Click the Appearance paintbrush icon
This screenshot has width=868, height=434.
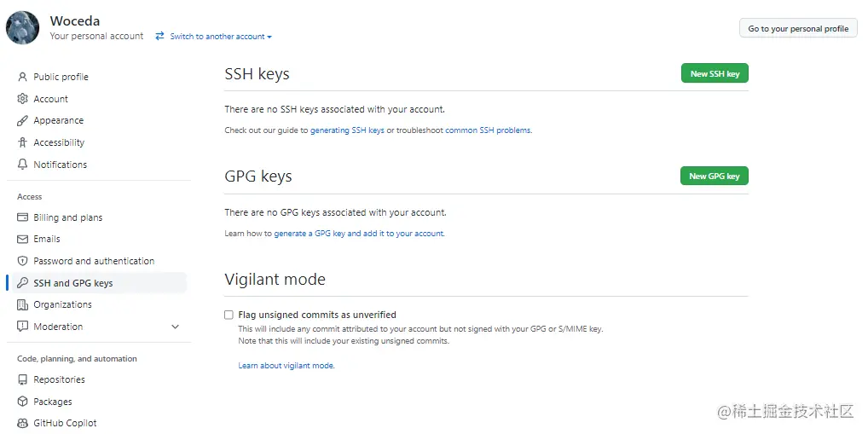tap(23, 121)
